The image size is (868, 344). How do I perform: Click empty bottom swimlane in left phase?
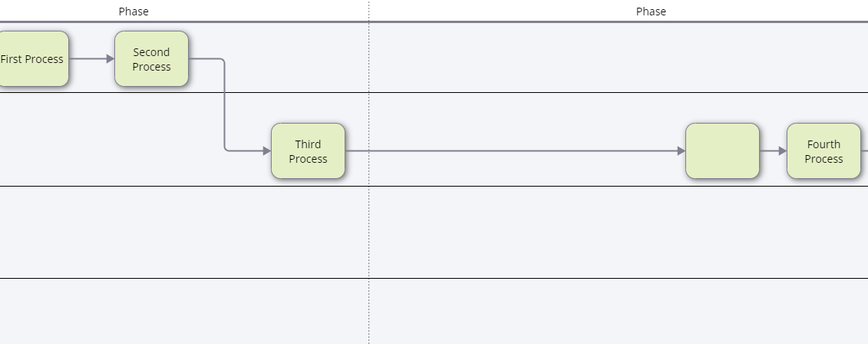pos(184,311)
